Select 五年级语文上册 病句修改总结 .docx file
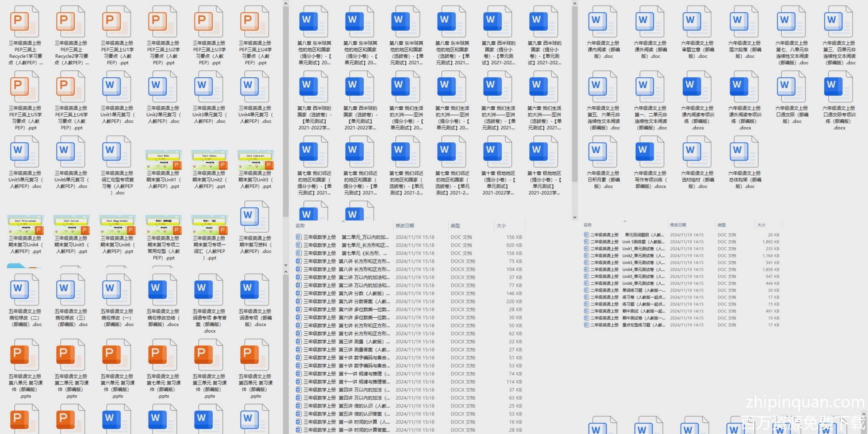 tap(162, 290)
